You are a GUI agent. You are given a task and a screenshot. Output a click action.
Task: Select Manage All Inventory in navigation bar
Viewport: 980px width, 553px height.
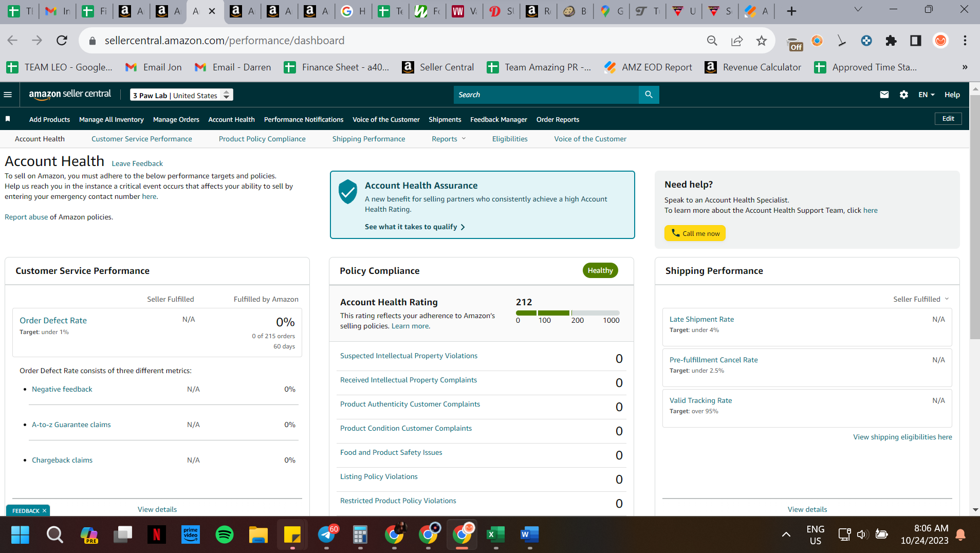tap(112, 119)
